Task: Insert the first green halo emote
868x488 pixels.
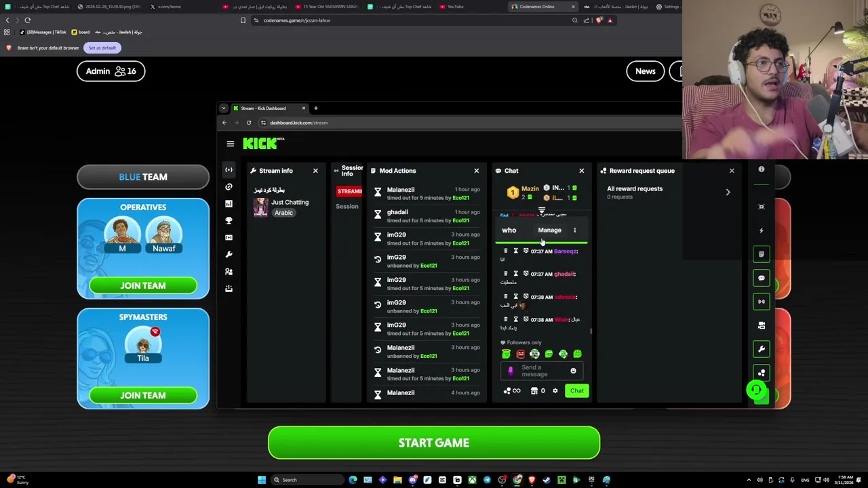Action: click(x=506, y=354)
